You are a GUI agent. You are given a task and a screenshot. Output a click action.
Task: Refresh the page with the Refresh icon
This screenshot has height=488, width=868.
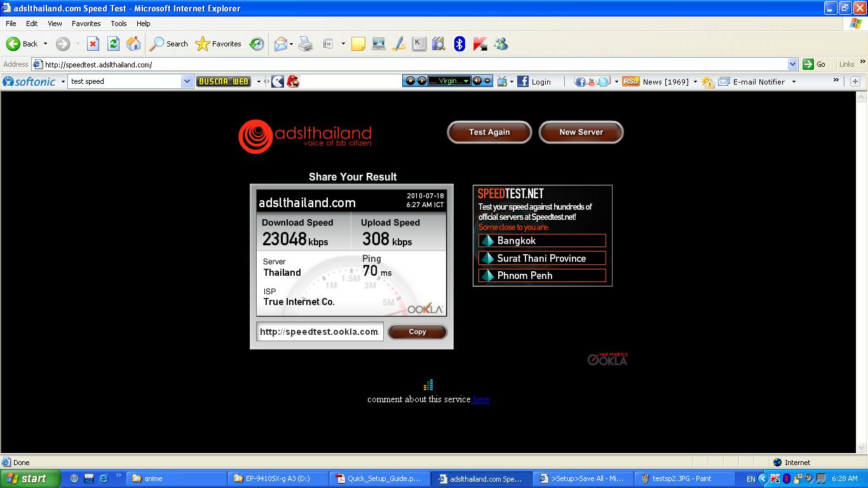coord(113,44)
